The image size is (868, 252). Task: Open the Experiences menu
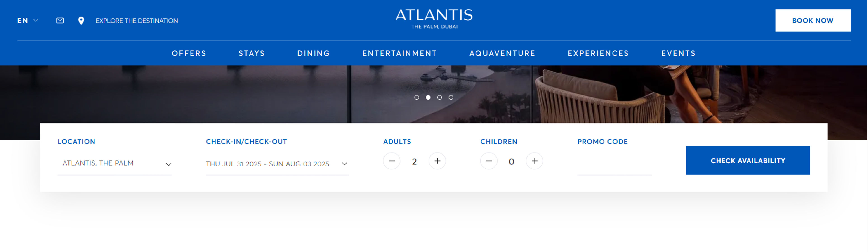598,53
